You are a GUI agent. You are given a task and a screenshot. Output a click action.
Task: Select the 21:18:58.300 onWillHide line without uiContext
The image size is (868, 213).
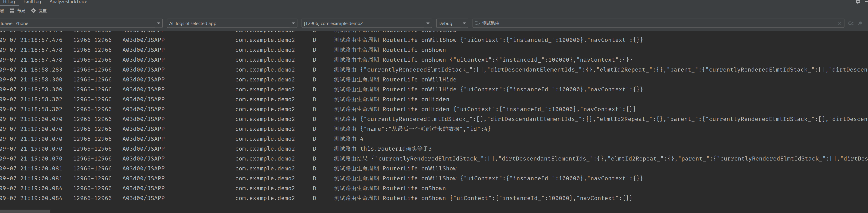pyautogui.click(x=434, y=79)
